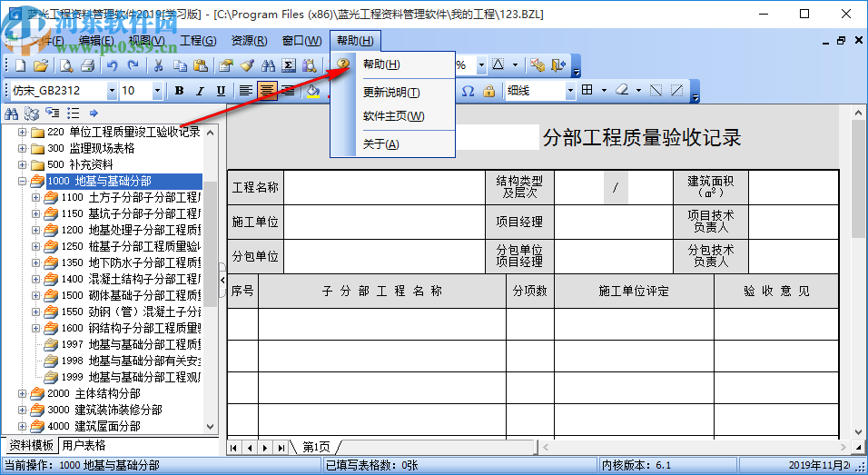868x475 pixels.
Task: Click the exit door icon
Action: (558, 65)
